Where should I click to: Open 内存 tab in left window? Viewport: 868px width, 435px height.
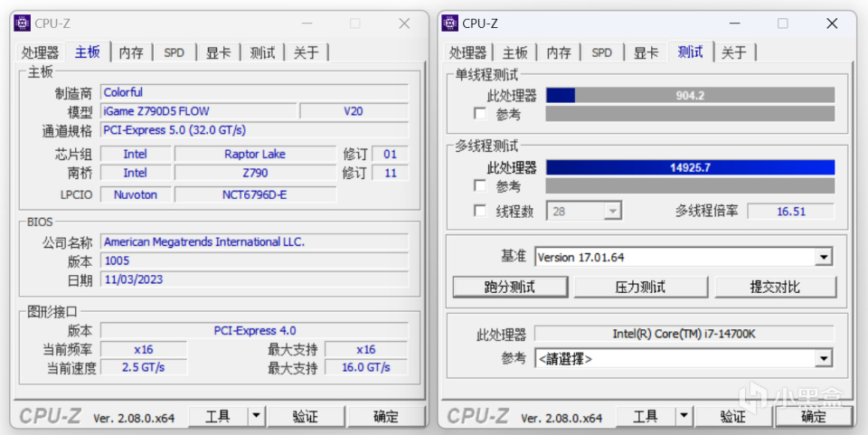pyautogui.click(x=131, y=52)
